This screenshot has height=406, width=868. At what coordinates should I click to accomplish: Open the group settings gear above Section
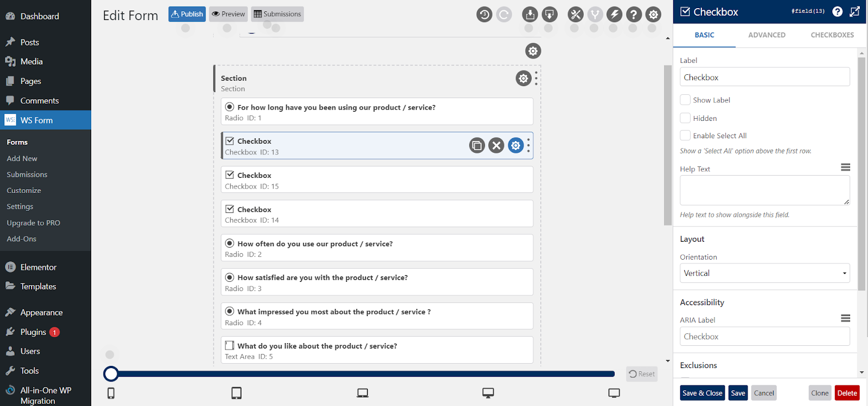(x=533, y=51)
